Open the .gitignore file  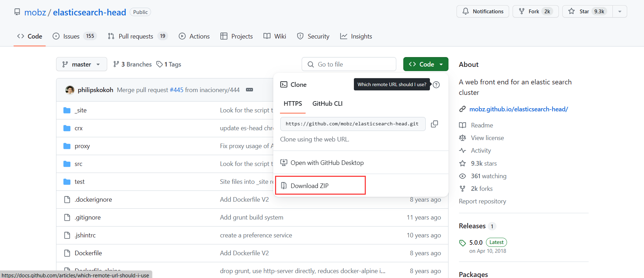point(88,217)
